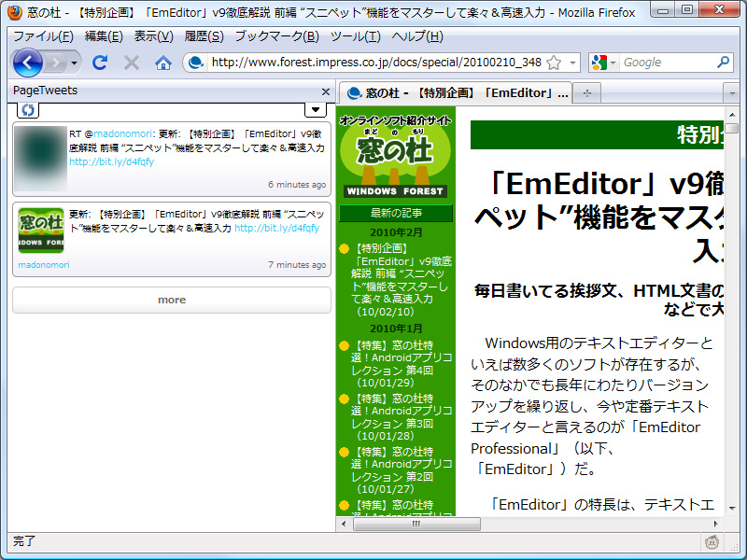The height and width of the screenshot is (560, 747).
Task: Click the site favicon in the address bar
Action: [x=194, y=62]
